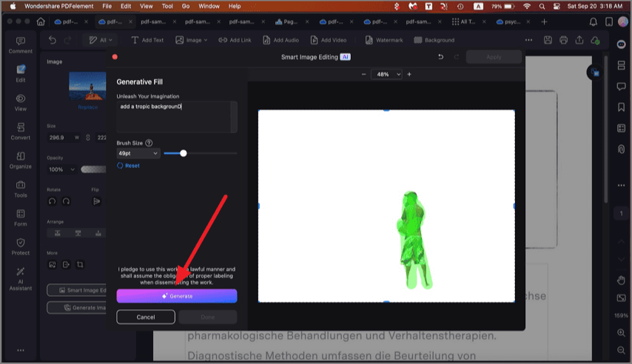
Task: Open bookmarks panel on right sidebar
Action: pyautogui.click(x=621, y=107)
